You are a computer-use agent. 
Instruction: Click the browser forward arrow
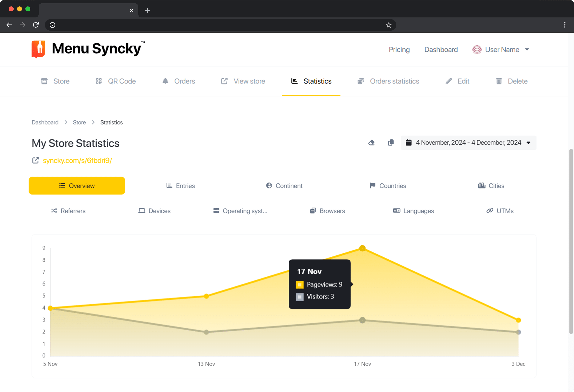pyautogui.click(x=22, y=25)
